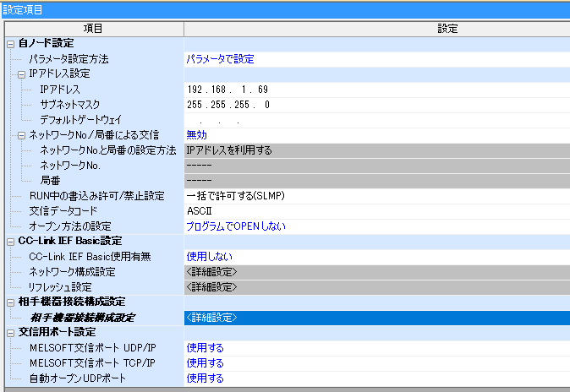Click the empty default gateway field
Viewport: 570px width, 392px height.
point(227,120)
